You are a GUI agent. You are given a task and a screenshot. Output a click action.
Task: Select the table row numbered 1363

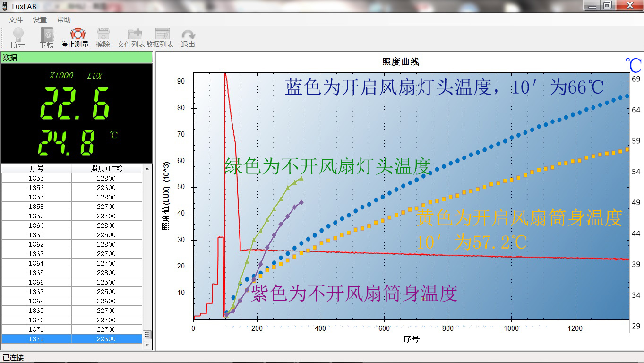(x=72, y=254)
